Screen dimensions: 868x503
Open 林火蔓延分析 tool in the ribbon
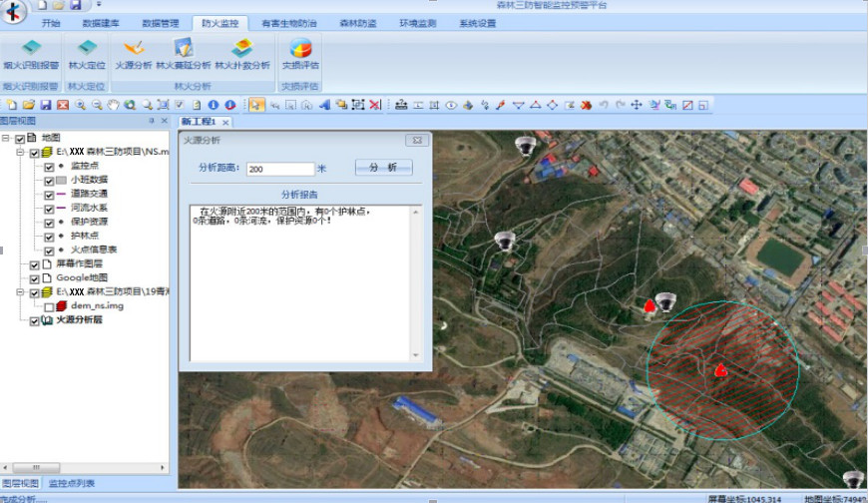click(183, 52)
